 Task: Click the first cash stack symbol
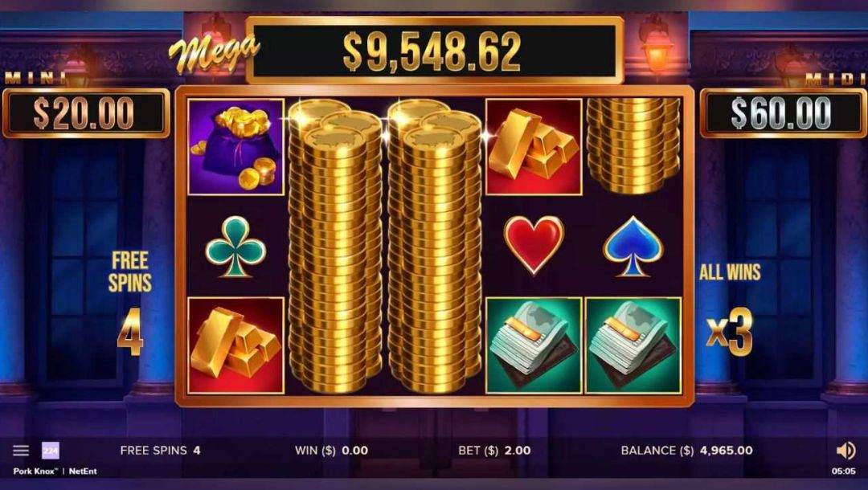click(x=534, y=345)
